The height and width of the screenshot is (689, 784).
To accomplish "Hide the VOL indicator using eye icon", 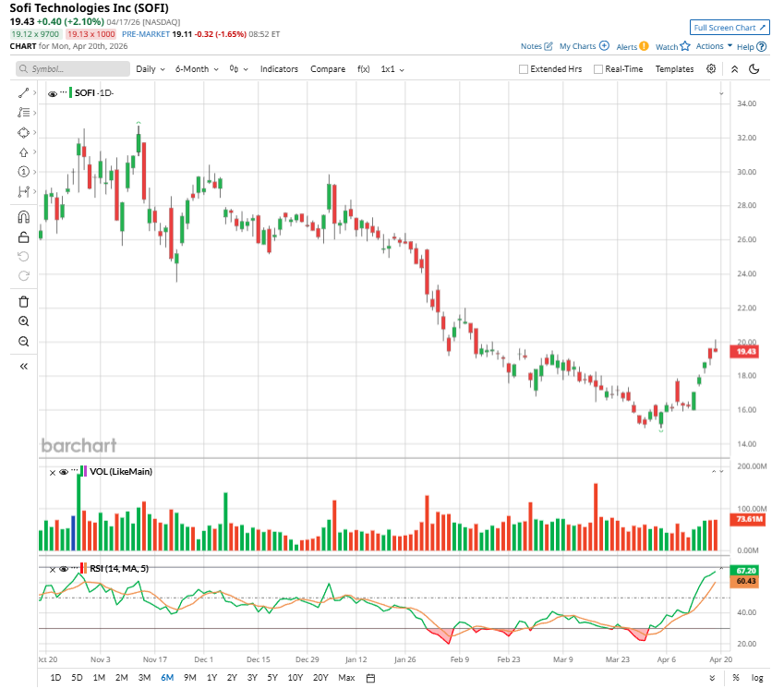I will click(x=64, y=472).
